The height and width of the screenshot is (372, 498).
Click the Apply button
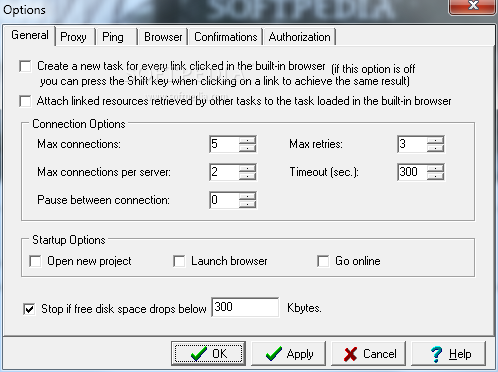(288, 353)
